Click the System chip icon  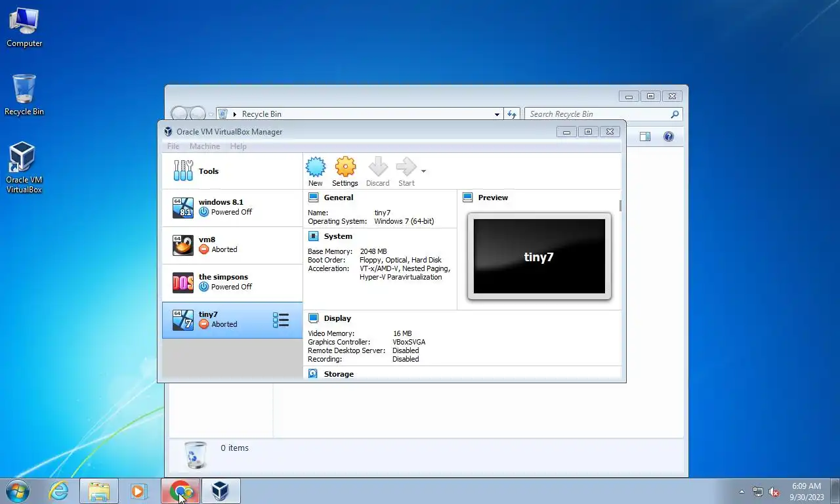point(313,236)
